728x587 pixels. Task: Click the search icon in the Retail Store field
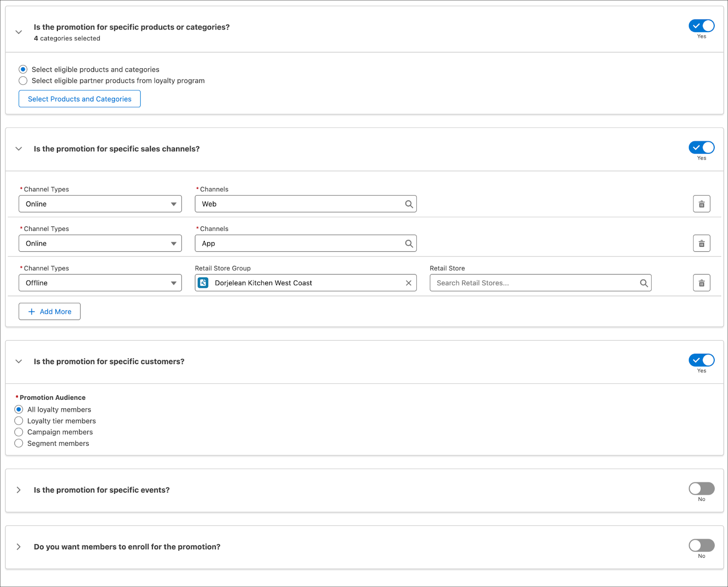[x=644, y=282]
